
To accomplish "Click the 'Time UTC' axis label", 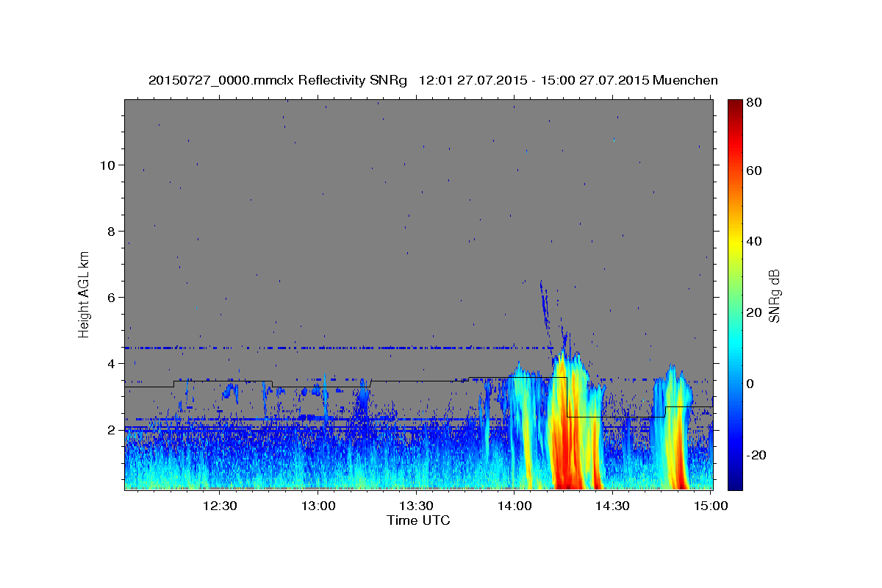I will click(418, 520).
